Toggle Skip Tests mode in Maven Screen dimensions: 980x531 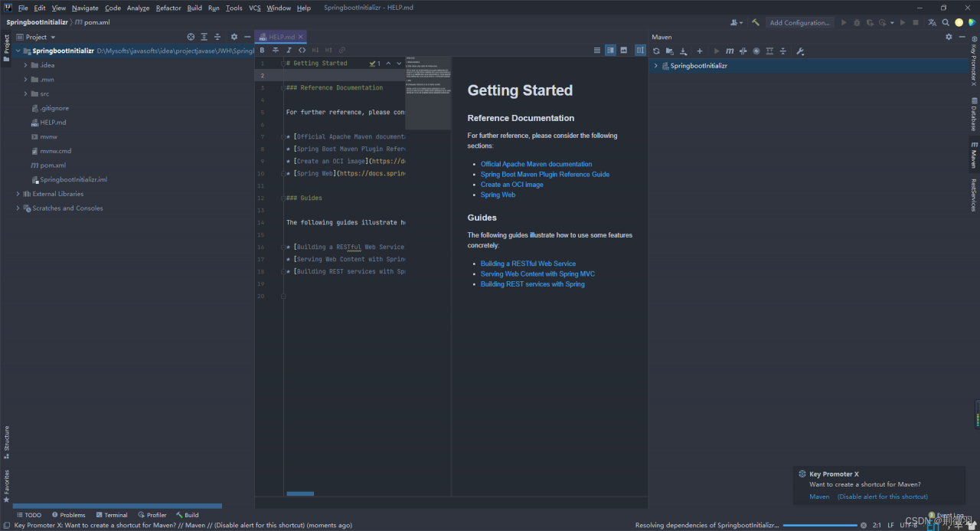756,51
